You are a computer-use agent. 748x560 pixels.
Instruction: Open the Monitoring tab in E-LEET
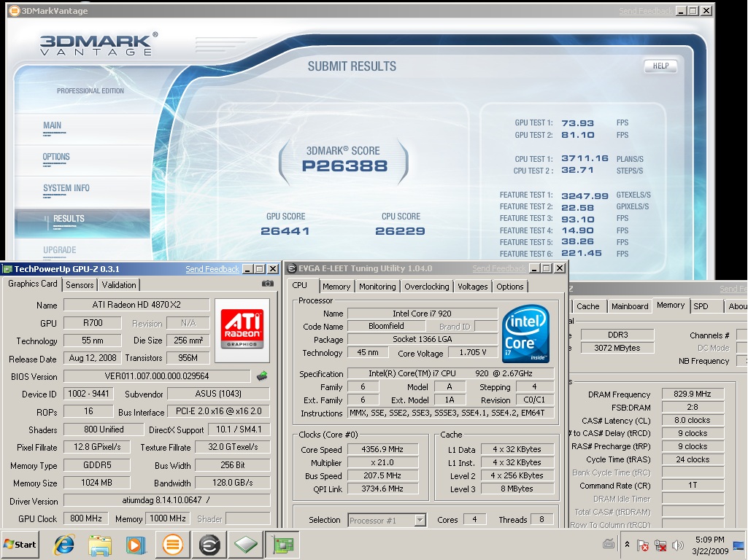coord(377,287)
